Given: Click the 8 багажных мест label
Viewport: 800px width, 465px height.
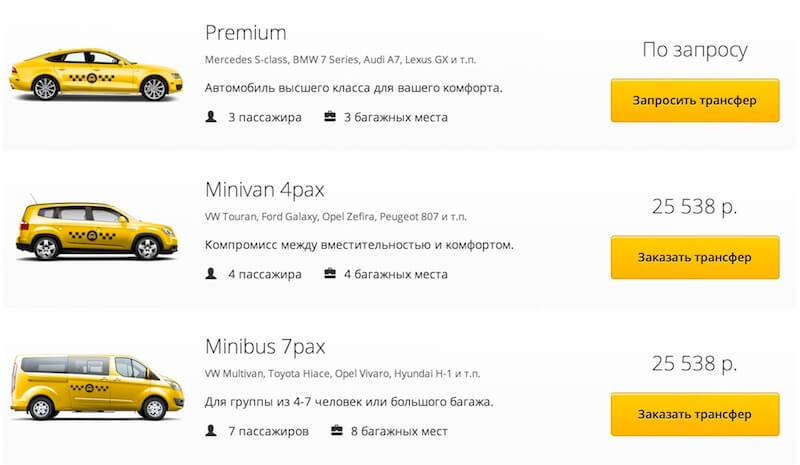Looking at the screenshot, I should [x=399, y=431].
